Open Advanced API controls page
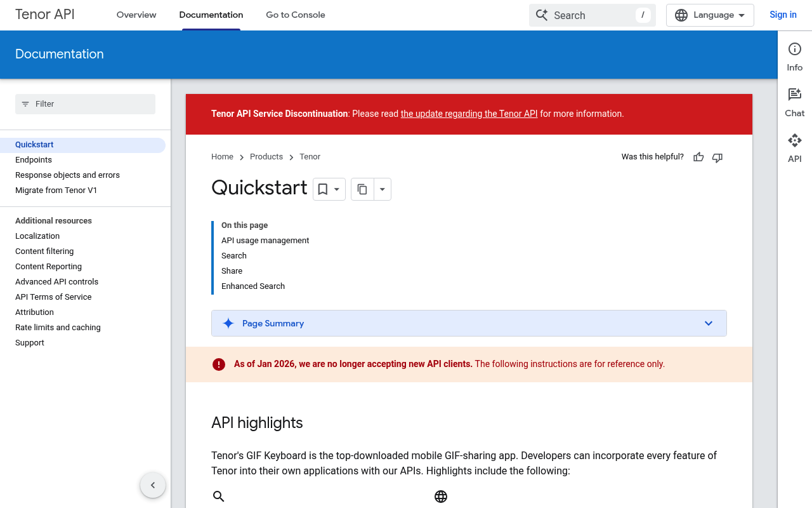Viewport: 812px width, 508px height. [57, 282]
